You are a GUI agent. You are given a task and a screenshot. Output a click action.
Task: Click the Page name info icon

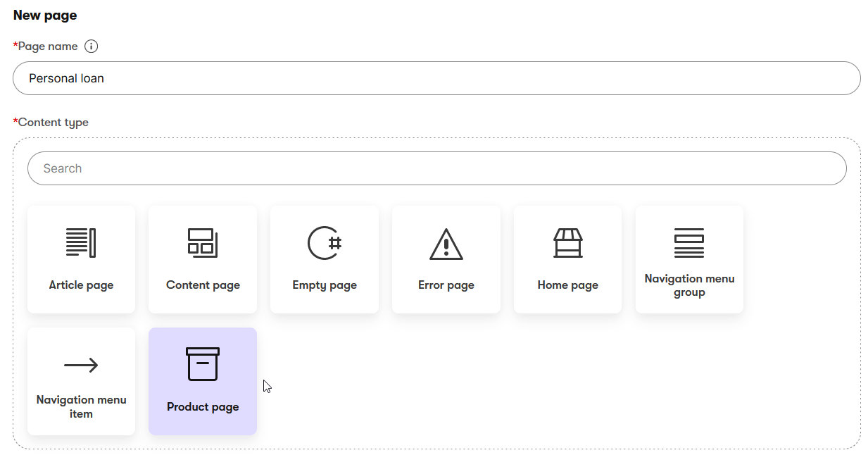coord(92,46)
